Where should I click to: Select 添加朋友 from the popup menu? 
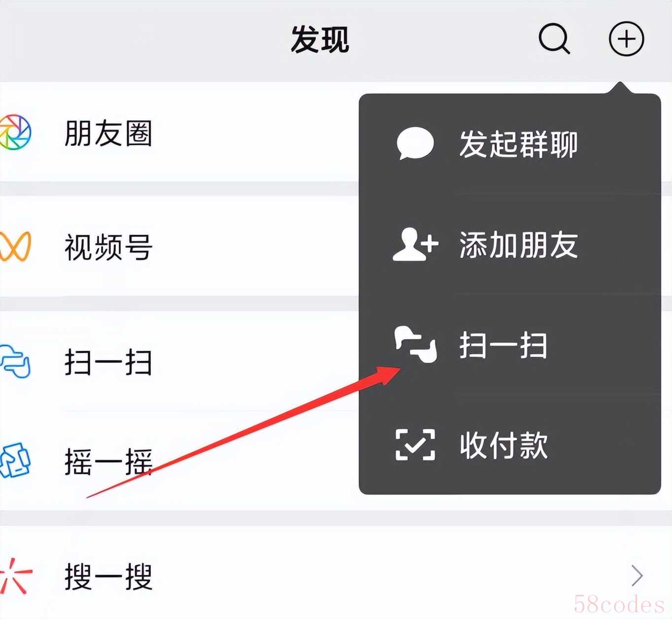click(509, 244)
